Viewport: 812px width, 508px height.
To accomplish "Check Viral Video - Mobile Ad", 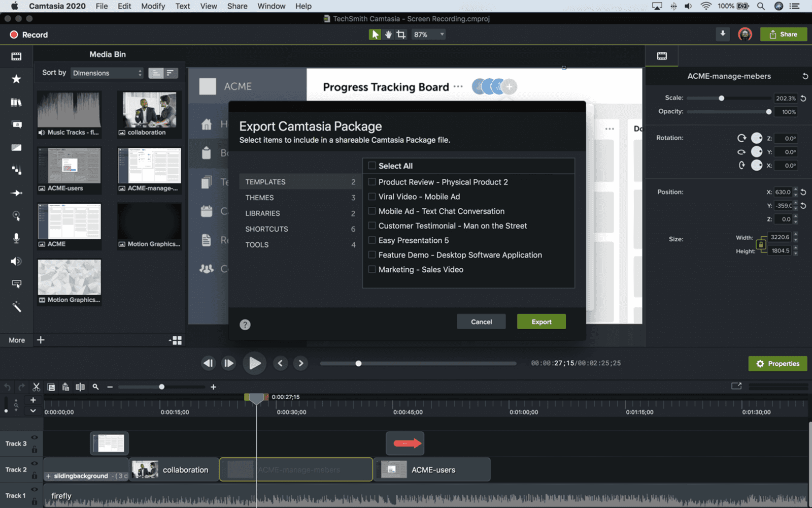I will point(372,197).
